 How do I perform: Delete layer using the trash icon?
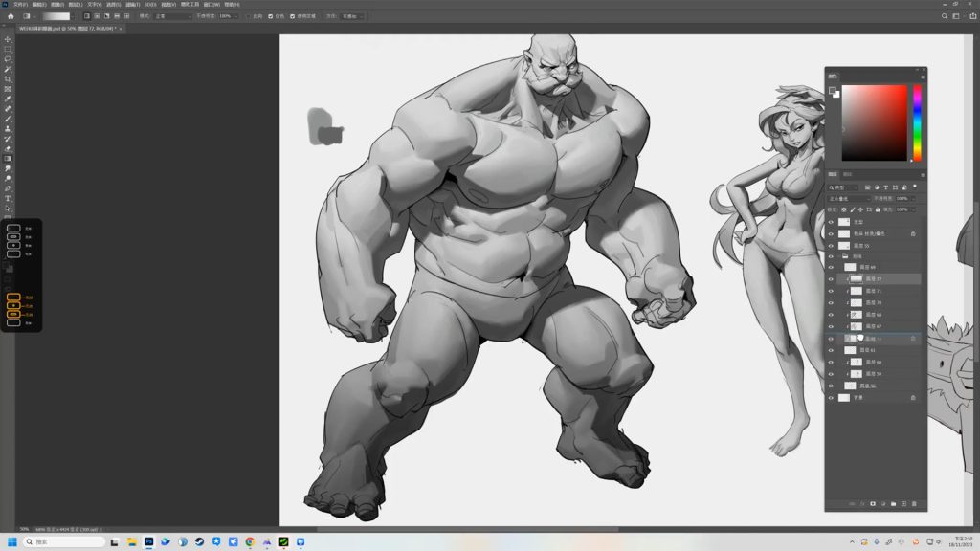pyautogui.click(x=914, y=503)
